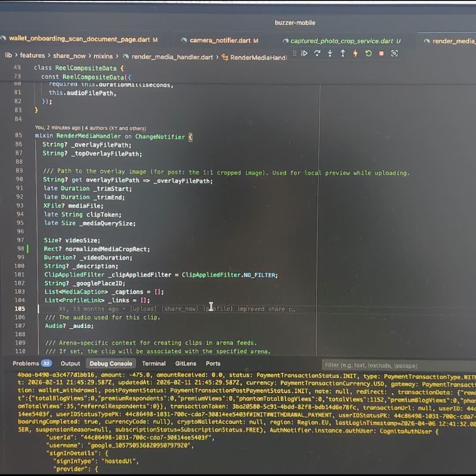Trigger Hot Reload lightning icon
Image resolution: width=476 pixels, height=476 pixels.
(x=355, y=53)
